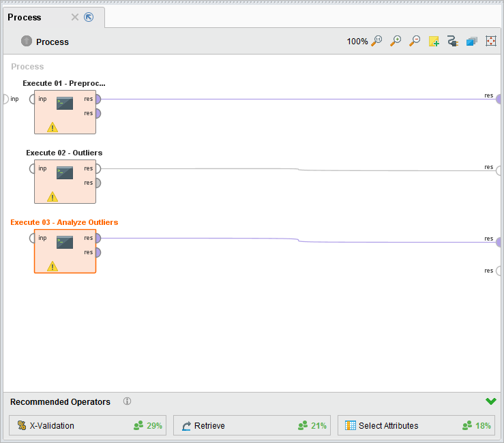Click the auto-wire connections icon
This screenshot has width=504, height=443.
453,41
